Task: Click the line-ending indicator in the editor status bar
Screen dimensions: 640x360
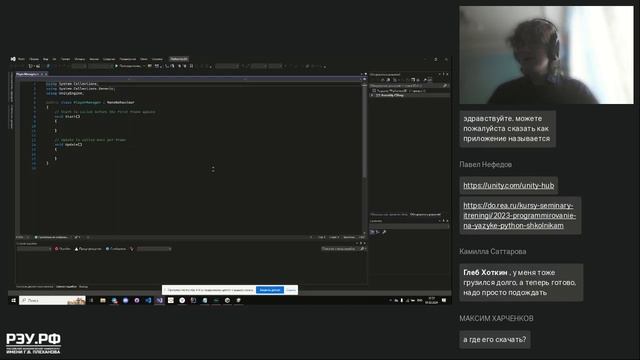Action: [x=362, y=237]
